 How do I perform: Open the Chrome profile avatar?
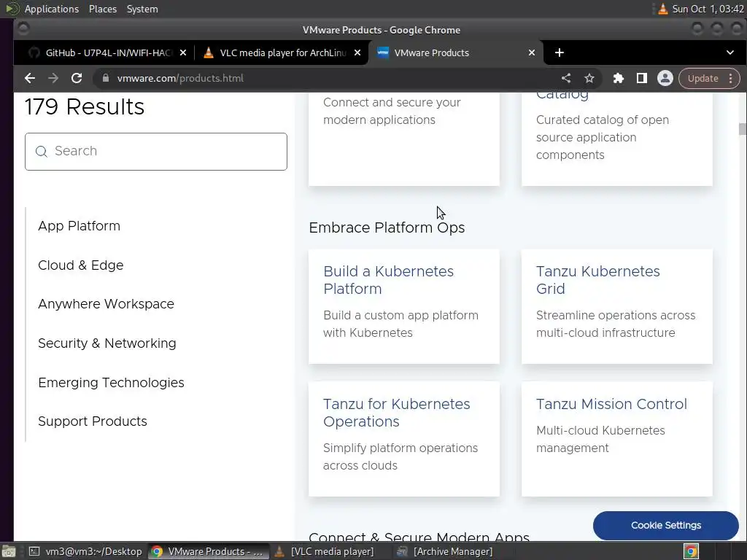coord(665,78)
